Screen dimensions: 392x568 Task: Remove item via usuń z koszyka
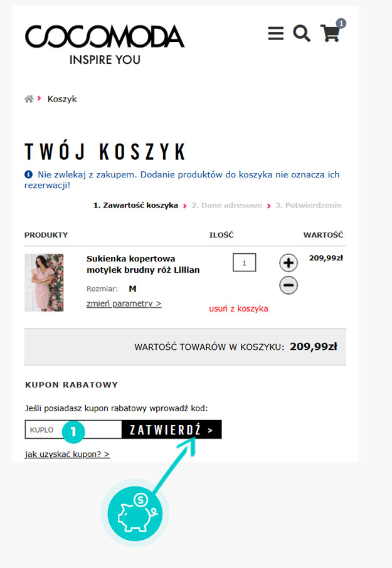pos(238,308)
